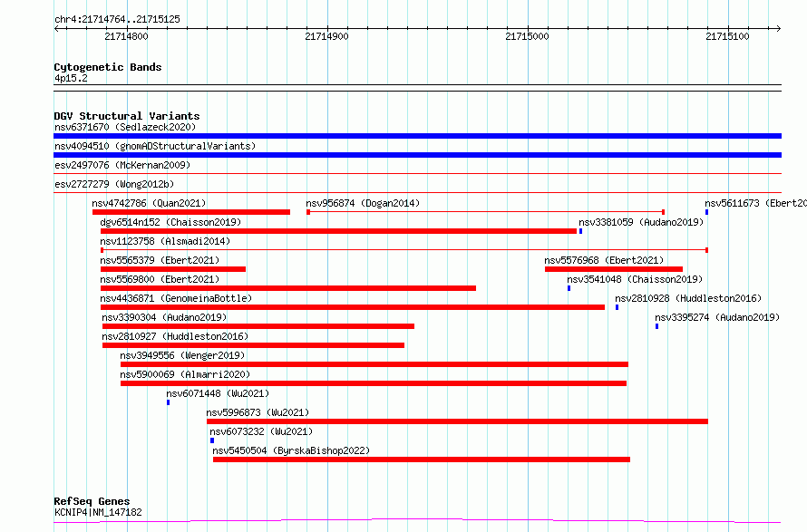Click the nsv3381059 (Audano2019) variant label

(641, 222)
